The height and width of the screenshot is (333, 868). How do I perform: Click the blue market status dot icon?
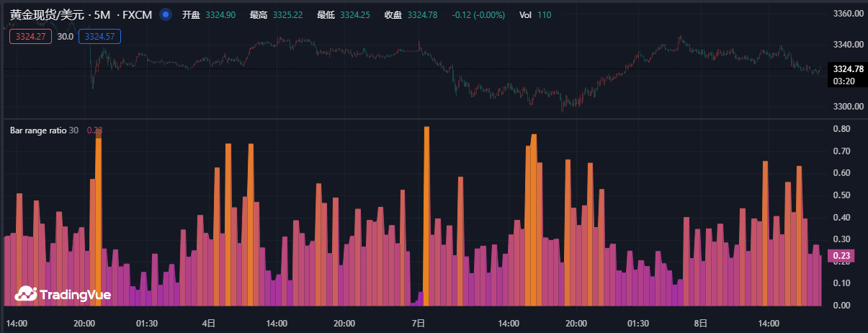[166, 15]
